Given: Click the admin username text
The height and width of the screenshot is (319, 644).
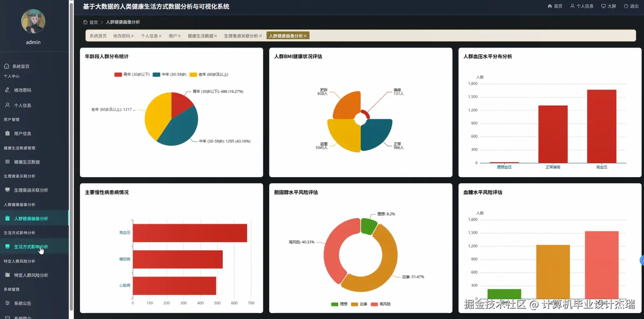Looking at the screenshot, I should click(33, 42).
